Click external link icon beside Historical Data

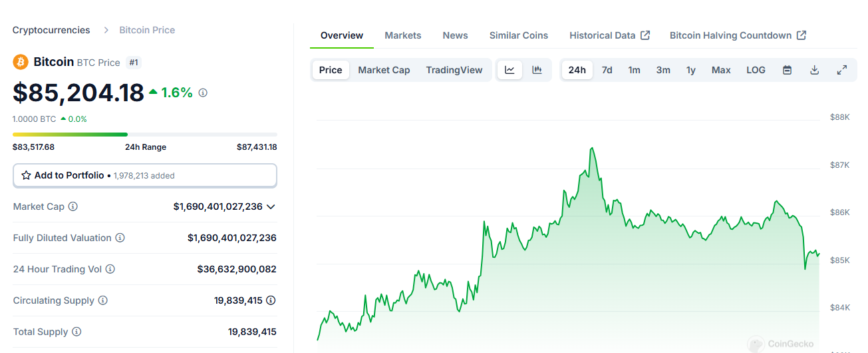pyautogui.click(x=645, y=35)
